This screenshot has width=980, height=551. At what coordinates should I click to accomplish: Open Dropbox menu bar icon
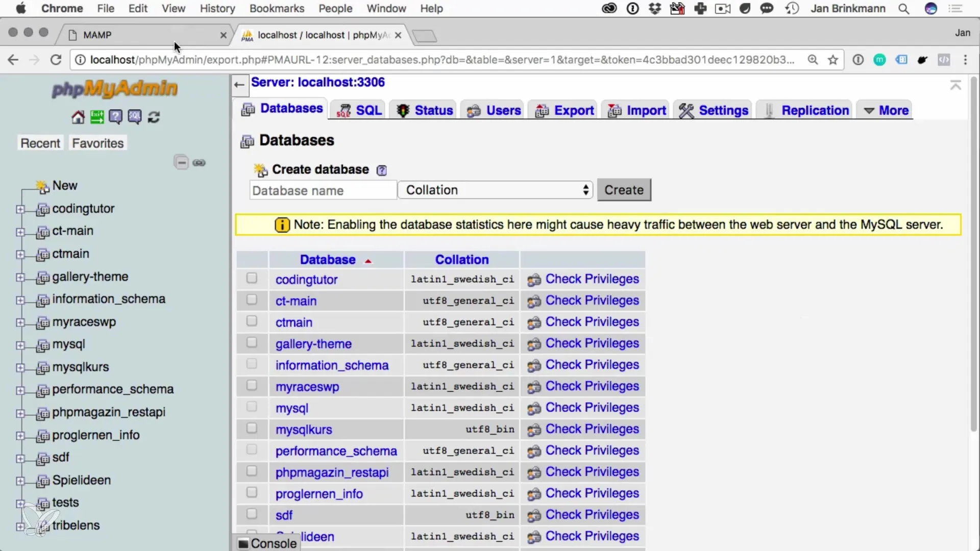(654, 9)
